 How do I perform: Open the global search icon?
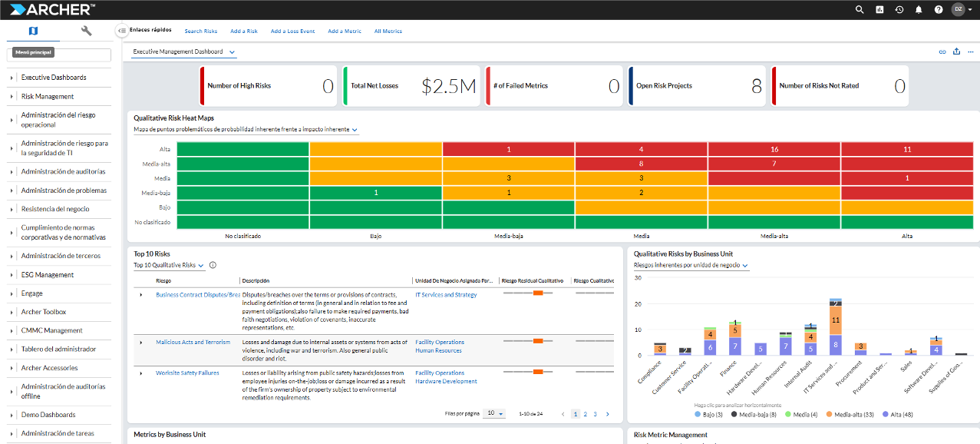coord(860,9)
